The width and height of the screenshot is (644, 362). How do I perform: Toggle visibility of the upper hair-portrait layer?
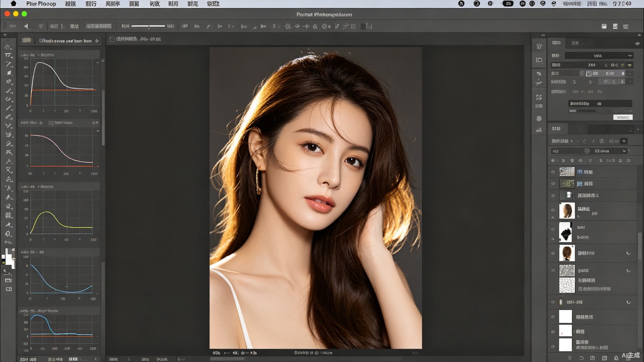[x=553, y=211]
